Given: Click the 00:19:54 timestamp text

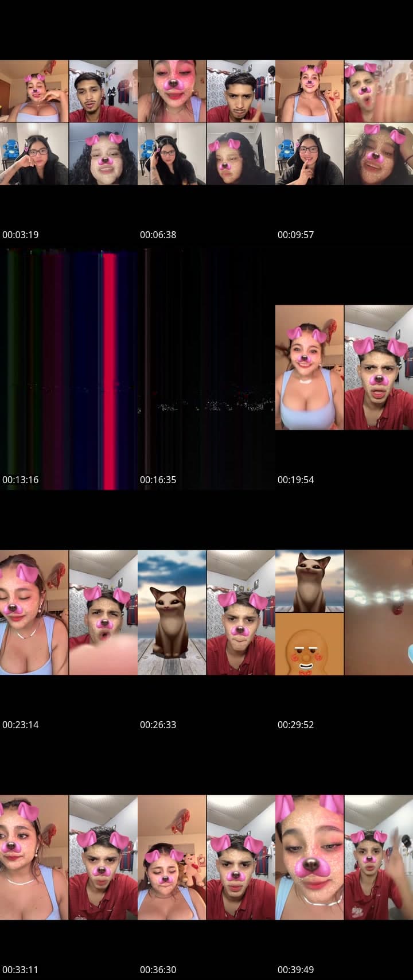Looking at the screenshot, I should (296, 480).
